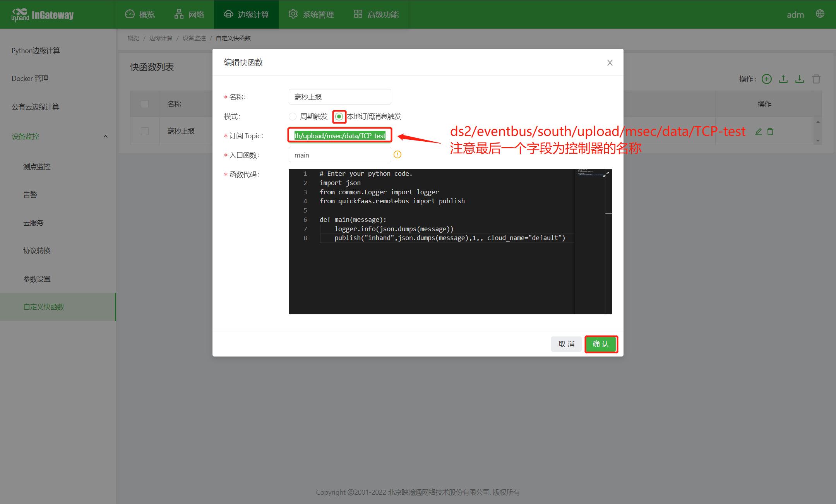Click the globe language icon

pos(820,14)
